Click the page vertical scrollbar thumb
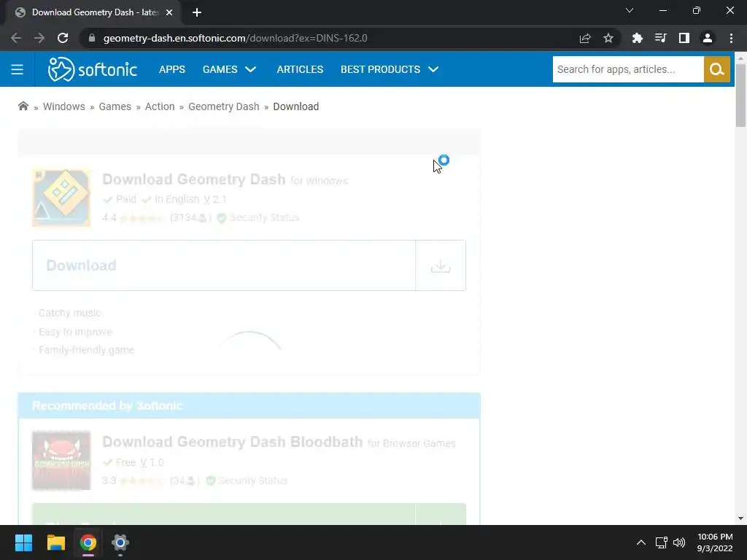This screenshot has width=747, height=560. (740, 96)
